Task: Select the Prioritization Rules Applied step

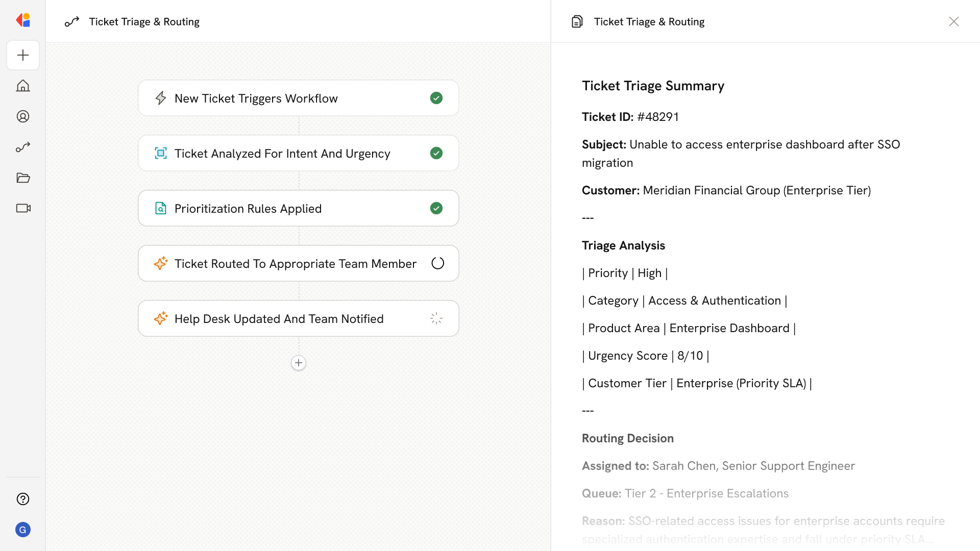Action: click(298, 208)
